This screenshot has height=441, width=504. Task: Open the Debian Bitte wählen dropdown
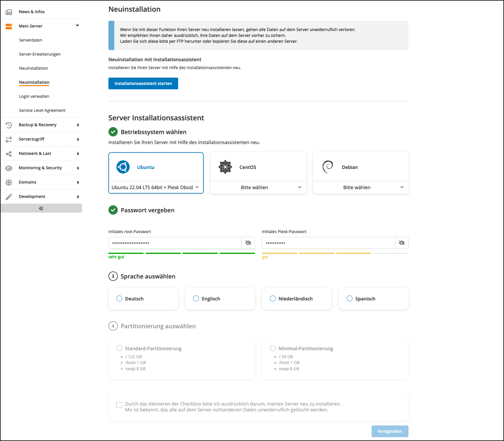[361, 187]
